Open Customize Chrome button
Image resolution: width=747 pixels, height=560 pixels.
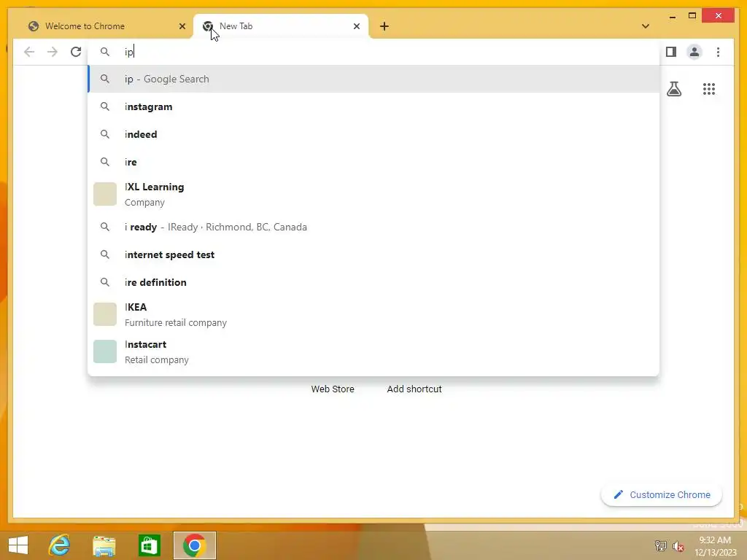pyautogui.click(x=661, y=495)
